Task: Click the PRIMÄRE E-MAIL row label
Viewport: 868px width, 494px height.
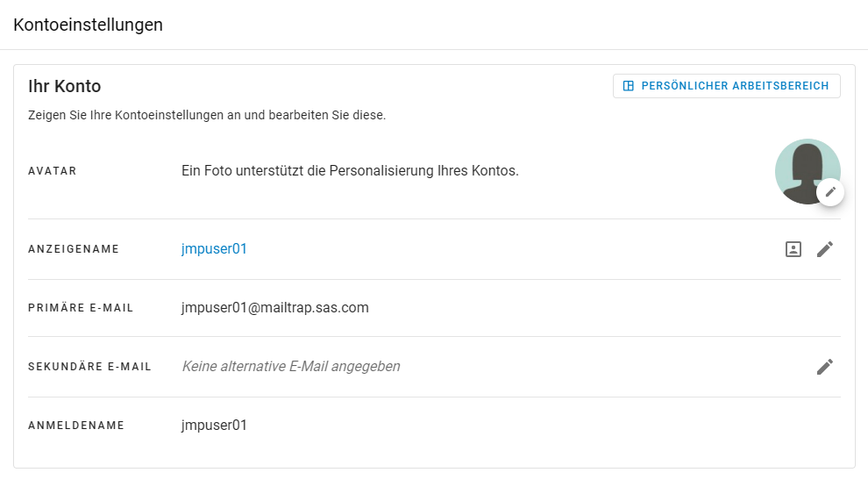Action: (82, 308)
